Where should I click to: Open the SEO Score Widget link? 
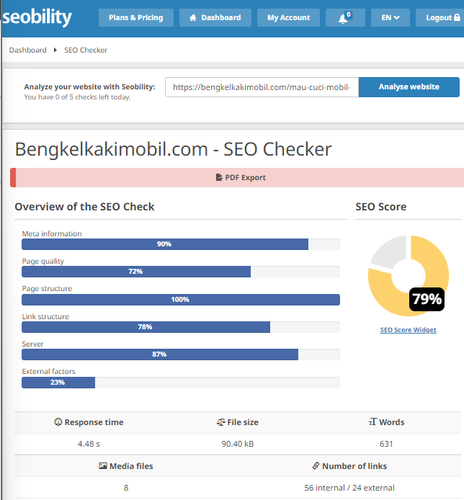[x=408, y=330]
